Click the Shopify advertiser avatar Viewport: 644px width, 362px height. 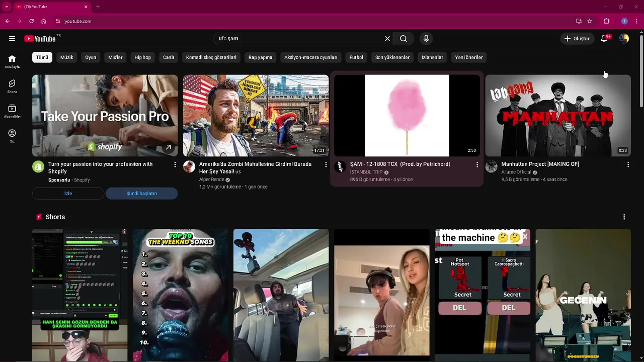(38, 167)
